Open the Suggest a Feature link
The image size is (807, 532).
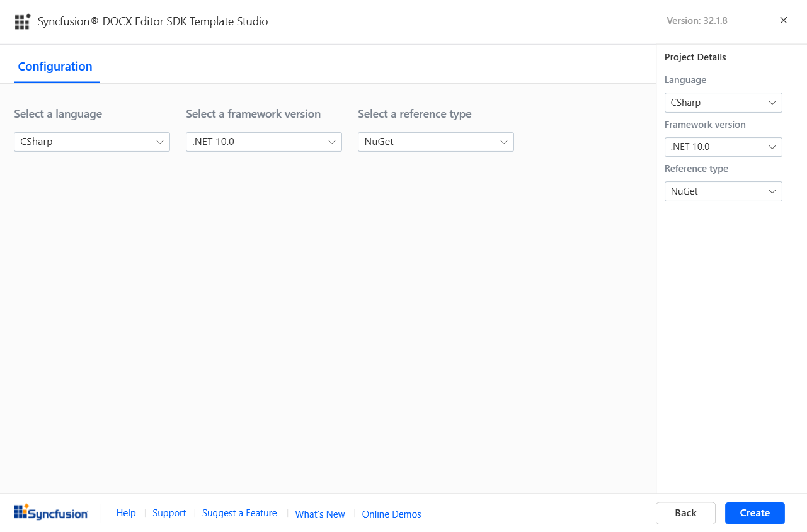(x=239, y=513)
